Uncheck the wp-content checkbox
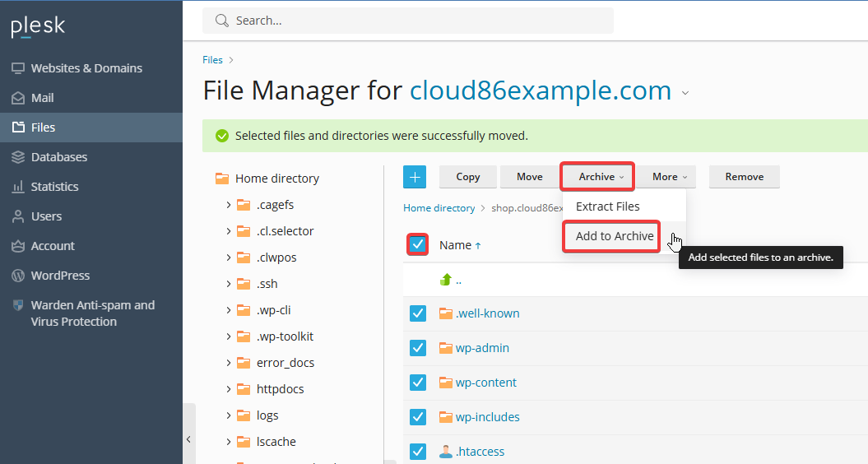 (x=417, y=382)
